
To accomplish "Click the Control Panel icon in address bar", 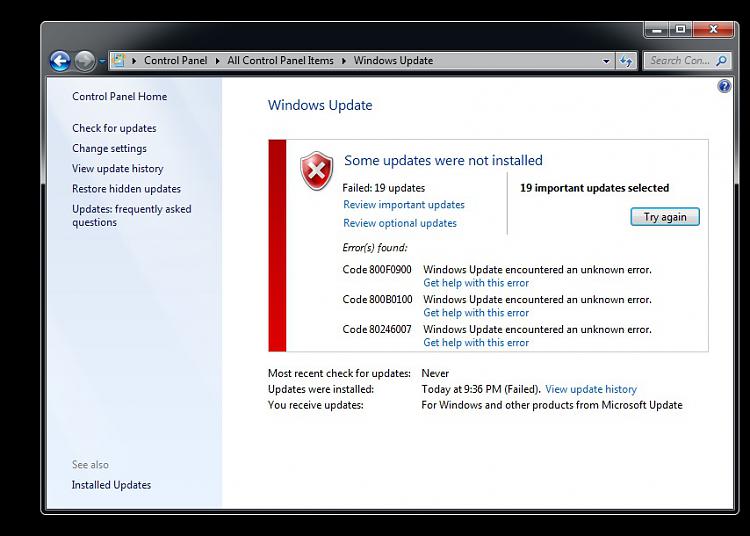I will [118, 61].
